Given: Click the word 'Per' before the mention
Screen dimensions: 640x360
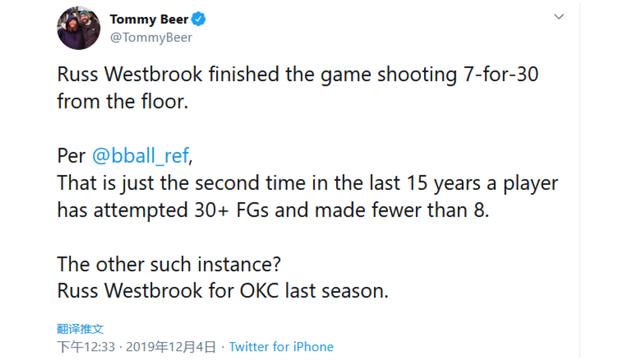Looking at the screenshot, I should point(71,156).
